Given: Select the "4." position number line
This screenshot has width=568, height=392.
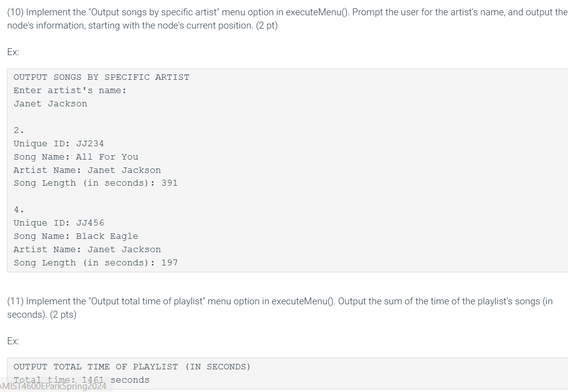Looking at the screenshot, I should [x=19, y=210].
